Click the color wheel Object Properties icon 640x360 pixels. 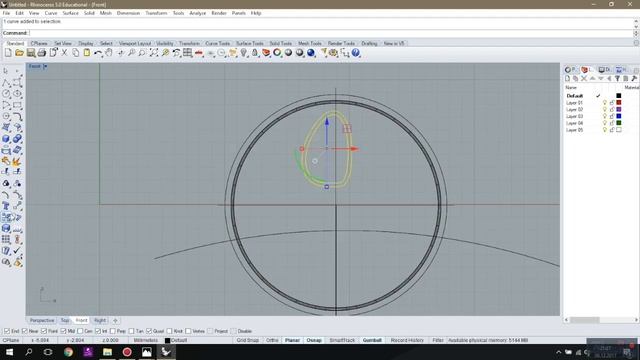tap(277, 53)
